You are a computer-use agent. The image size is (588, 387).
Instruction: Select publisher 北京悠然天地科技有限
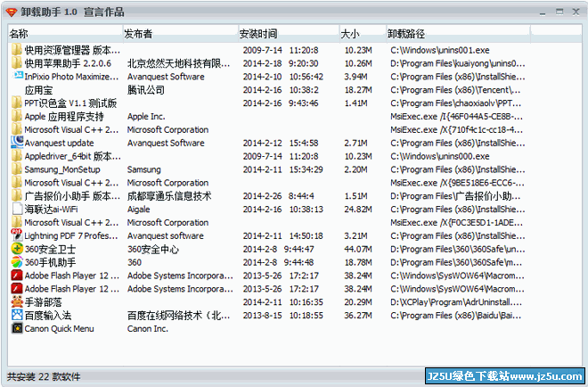tap(178, 63)
